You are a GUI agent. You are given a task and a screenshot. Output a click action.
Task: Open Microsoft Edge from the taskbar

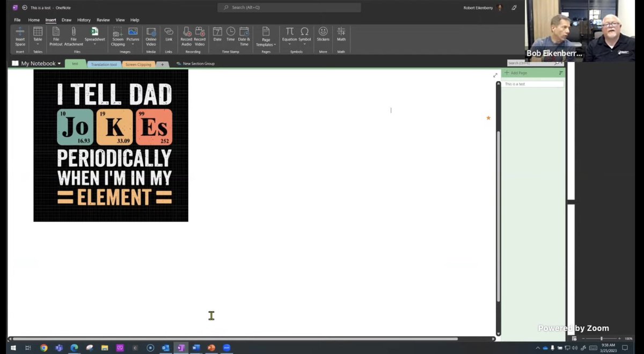(74, 348)
